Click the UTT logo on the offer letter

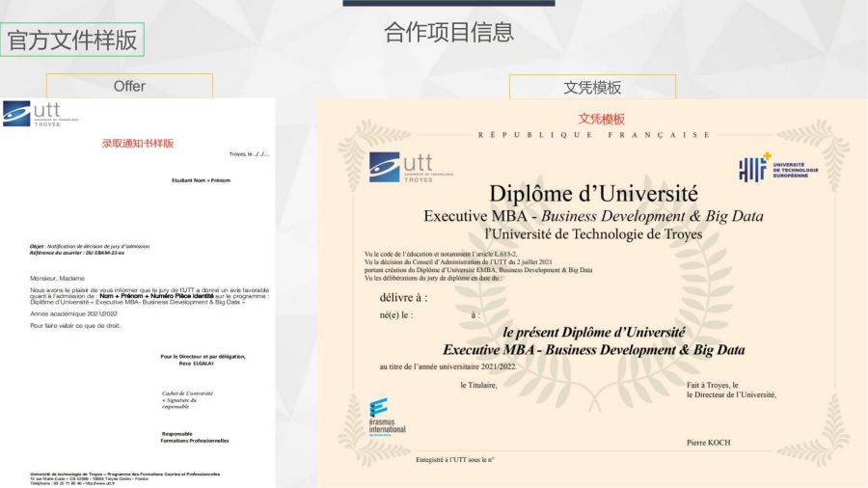40,114
